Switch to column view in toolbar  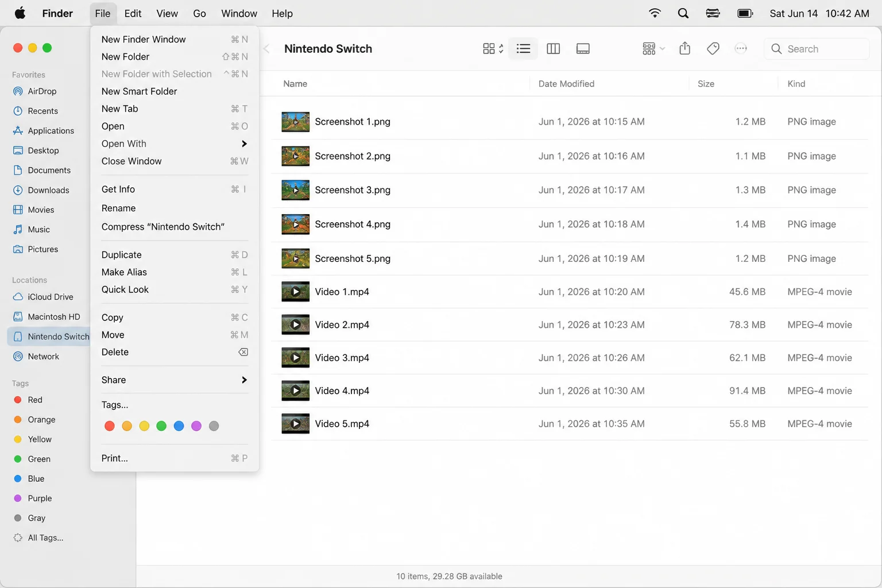(x=554, y=49)
